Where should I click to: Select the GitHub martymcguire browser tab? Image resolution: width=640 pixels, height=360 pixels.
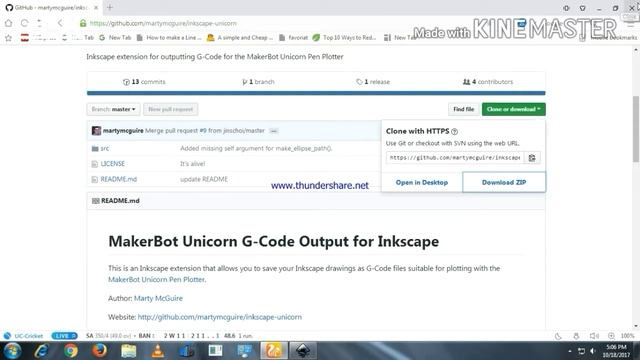51,7
